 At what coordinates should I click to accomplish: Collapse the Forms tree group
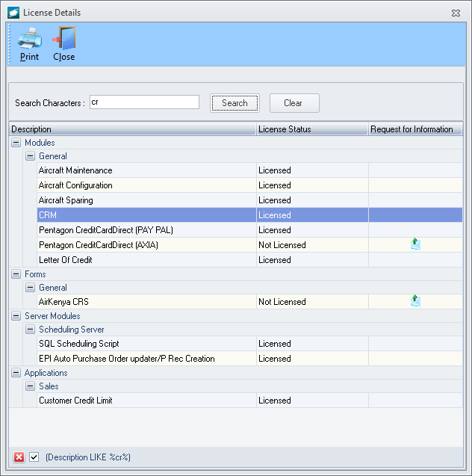click(16, 274)
